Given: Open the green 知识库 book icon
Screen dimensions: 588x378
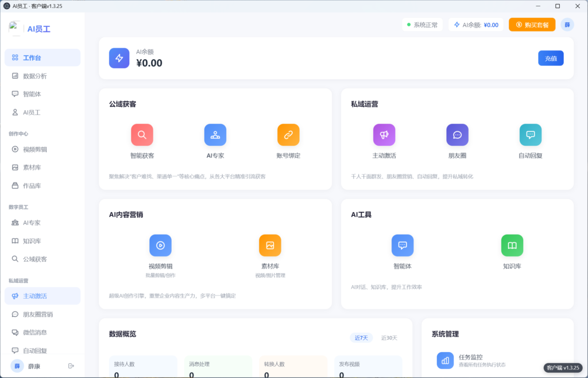Looking at the screenshot, I should coord(512,245).
